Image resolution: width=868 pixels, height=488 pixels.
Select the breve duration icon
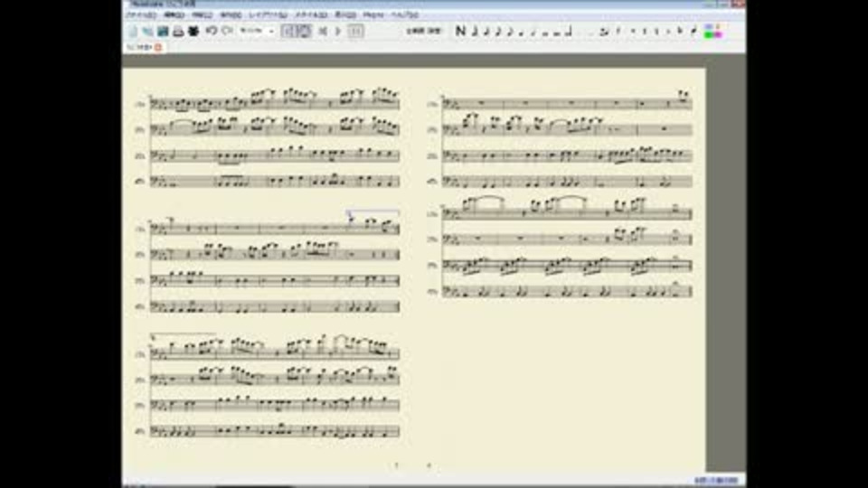[556, 33]
